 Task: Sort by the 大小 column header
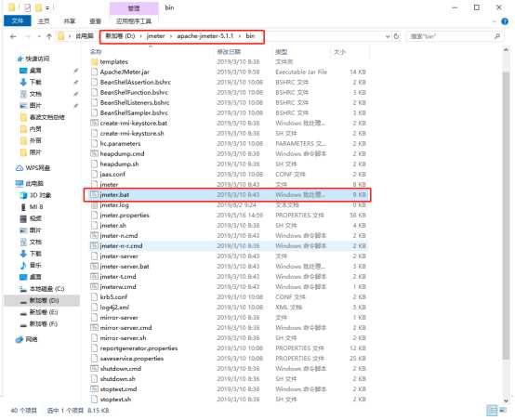[x=339, y=51]
